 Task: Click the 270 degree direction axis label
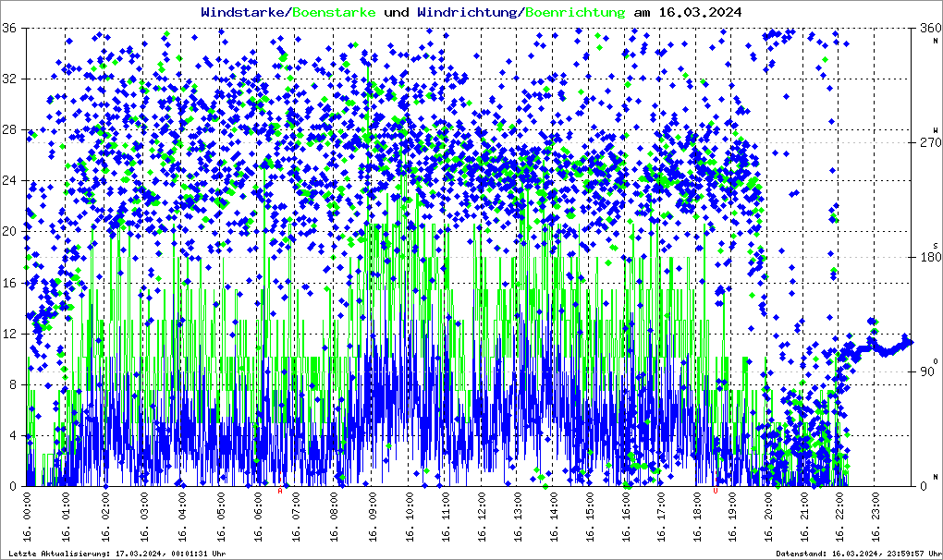[x=930, y=142]
